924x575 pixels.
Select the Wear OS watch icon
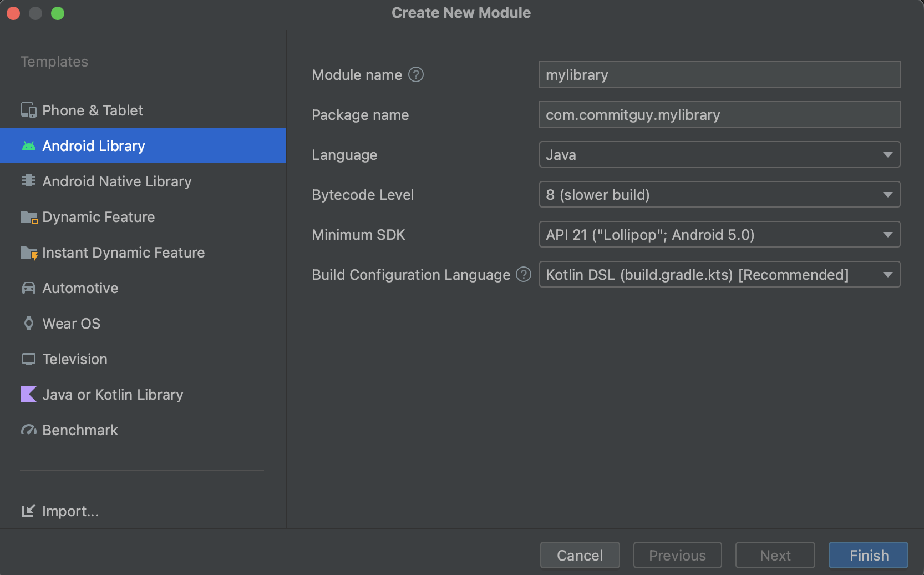(x=28, y=323)
